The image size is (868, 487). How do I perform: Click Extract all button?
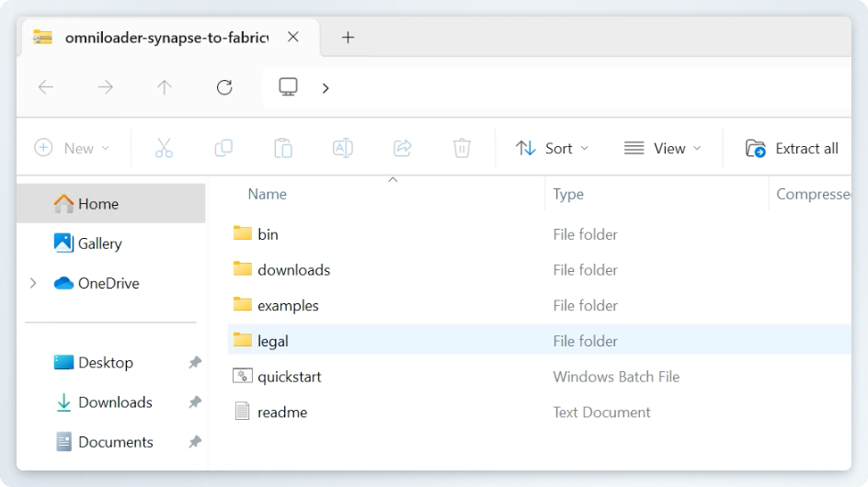point(792,148)
